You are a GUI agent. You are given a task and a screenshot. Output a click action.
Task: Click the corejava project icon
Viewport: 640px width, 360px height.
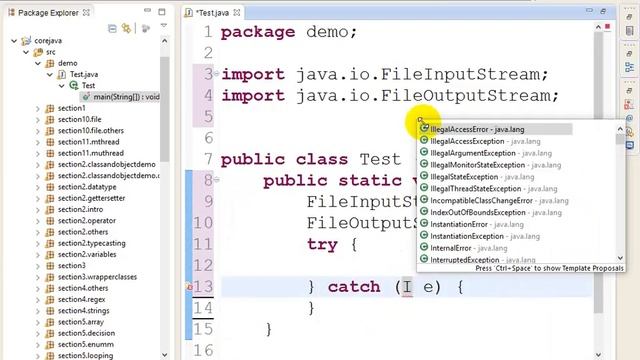[26, 41]
